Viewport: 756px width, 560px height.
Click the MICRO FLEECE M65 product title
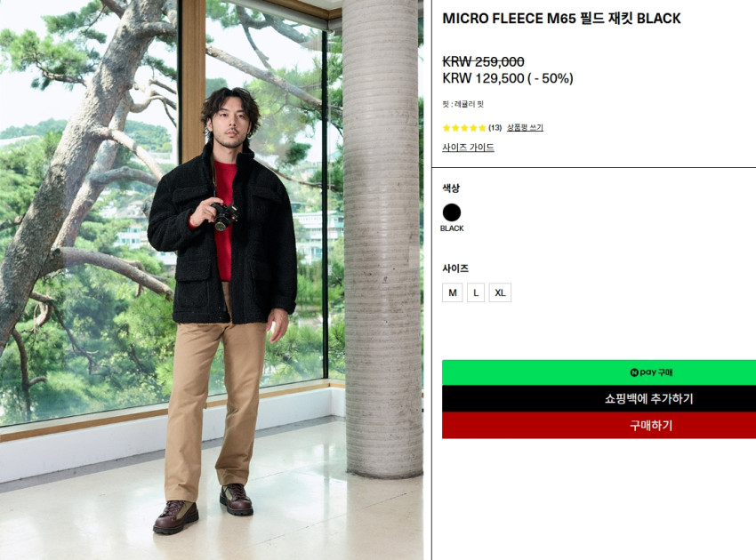coord(561,19)
